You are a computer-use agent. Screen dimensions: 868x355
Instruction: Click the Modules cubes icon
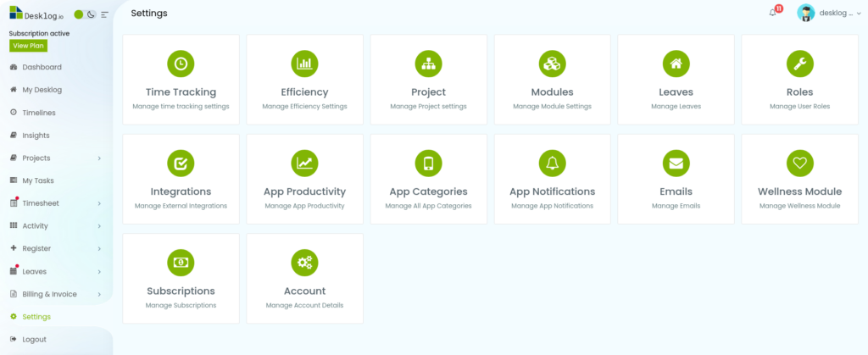click(x=552, y=64)
